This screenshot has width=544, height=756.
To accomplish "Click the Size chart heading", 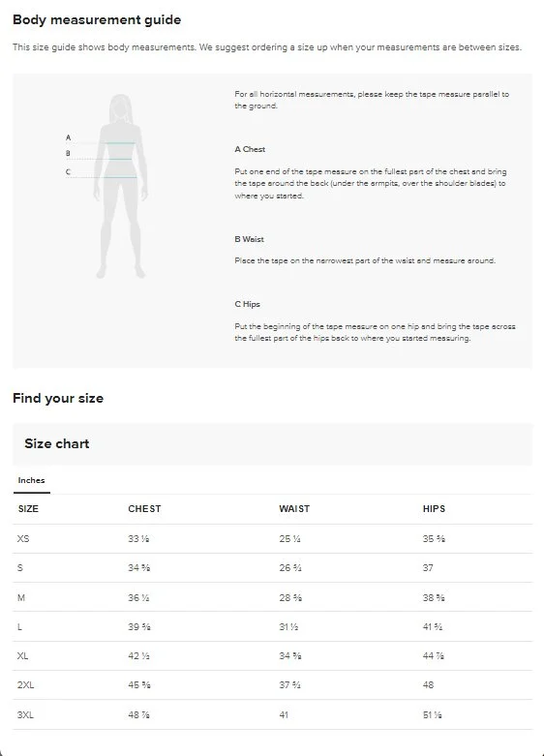I will (57, 443).
